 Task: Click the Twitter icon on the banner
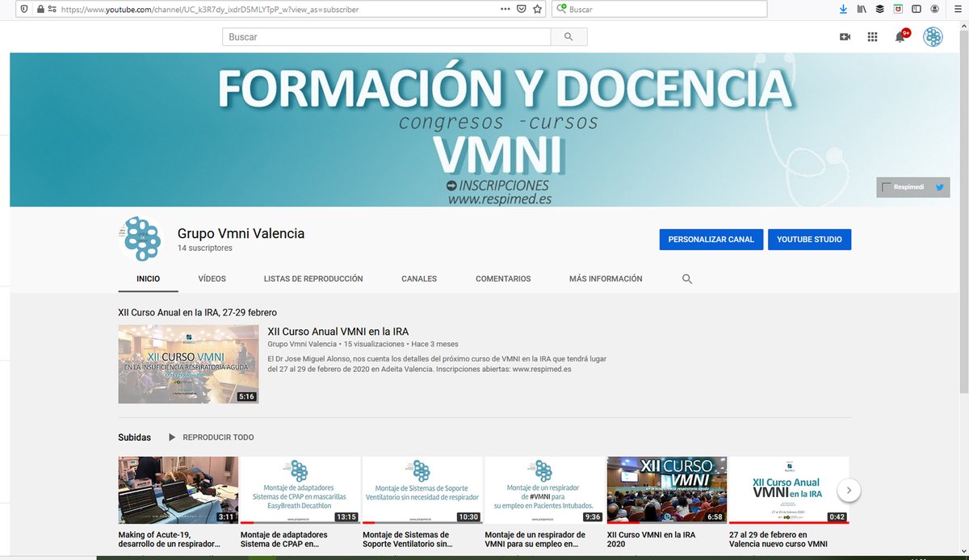click(x=939, y=187)
